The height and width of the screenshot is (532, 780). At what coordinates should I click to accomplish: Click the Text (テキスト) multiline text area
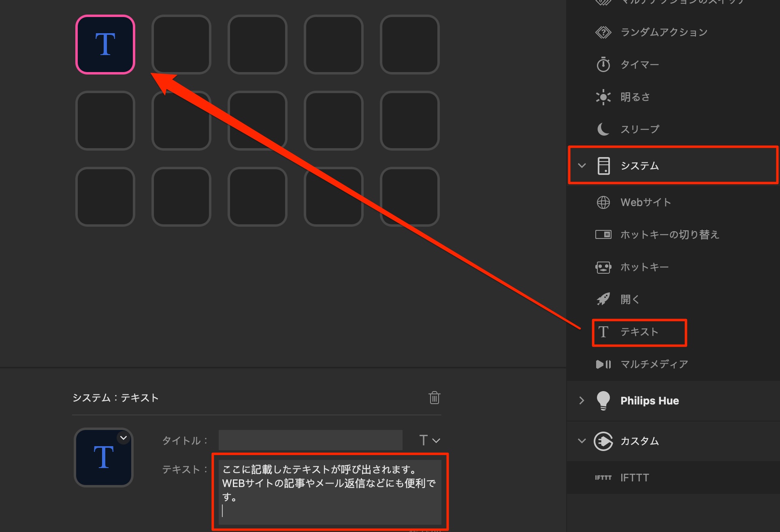(330, 492)
